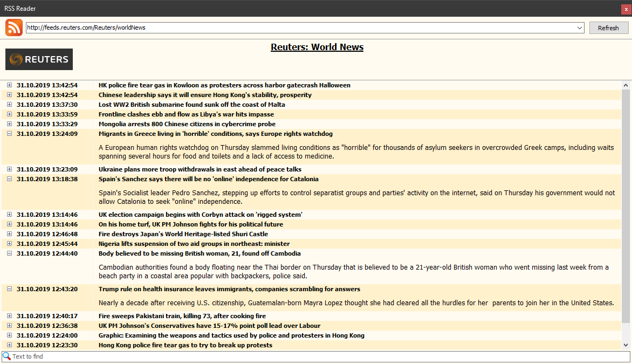Open headline UK election campaign begins with Corbyn attack
Viewport: 632px width, 364px height.
200,215
